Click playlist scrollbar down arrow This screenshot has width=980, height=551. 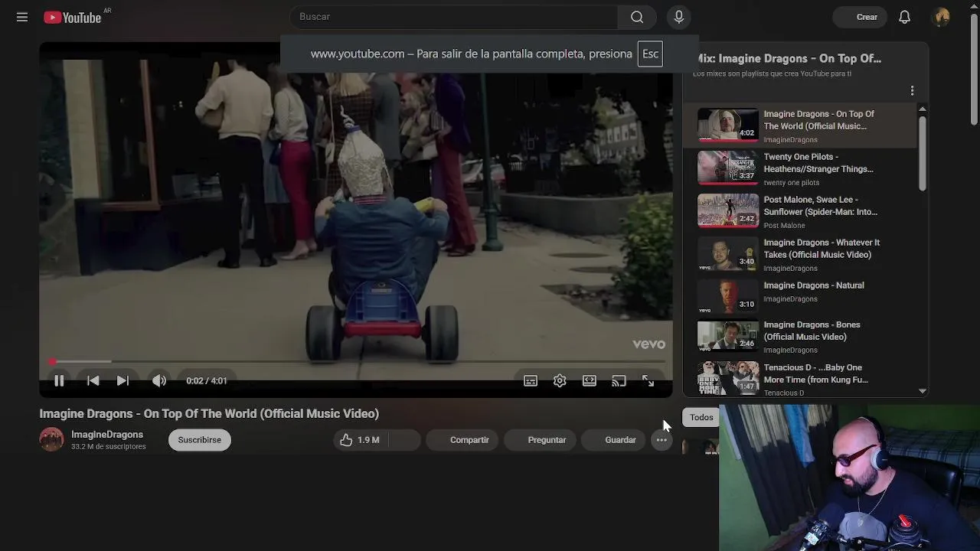(923, 391)
